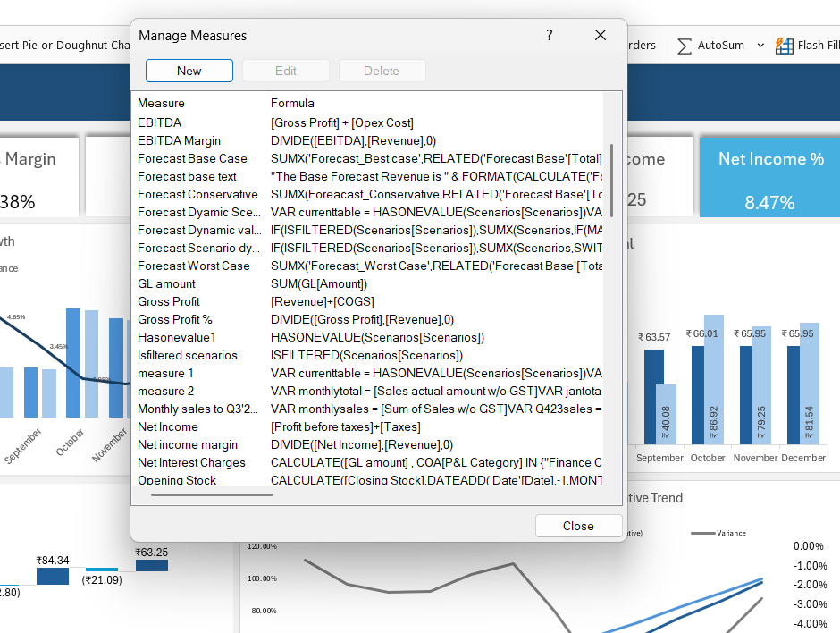Select the EBITDA Margin measure
Screen dimensions: 840x633
click(179, 140)
